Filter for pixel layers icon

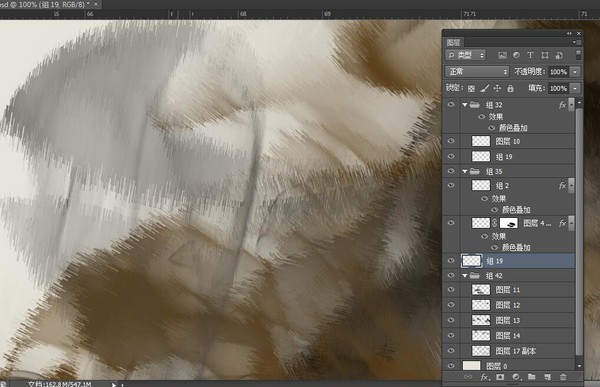pos(502,55)
